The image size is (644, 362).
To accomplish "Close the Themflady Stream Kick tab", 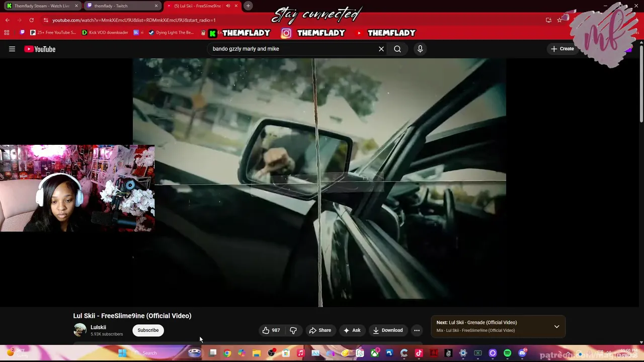I will pos(76,6).
